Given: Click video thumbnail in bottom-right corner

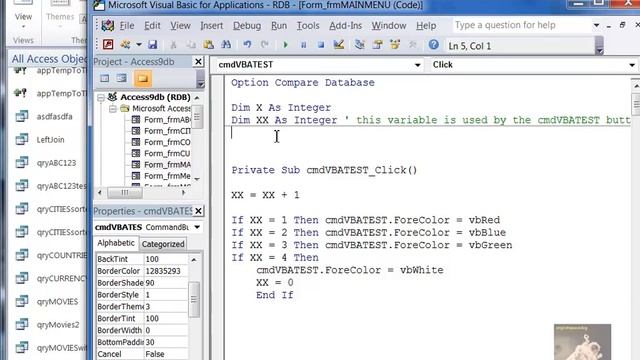Looking at the screenshot, I should [582, 342].
